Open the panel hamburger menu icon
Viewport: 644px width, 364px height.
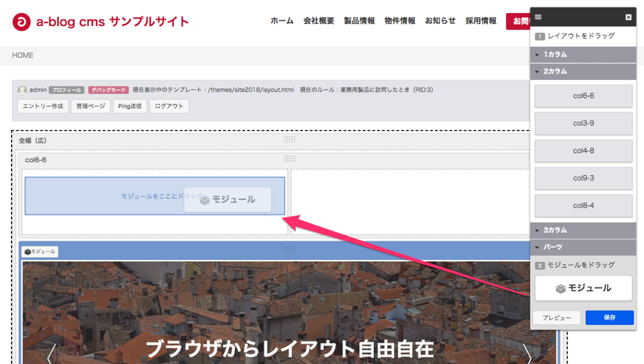pos(538,17)
